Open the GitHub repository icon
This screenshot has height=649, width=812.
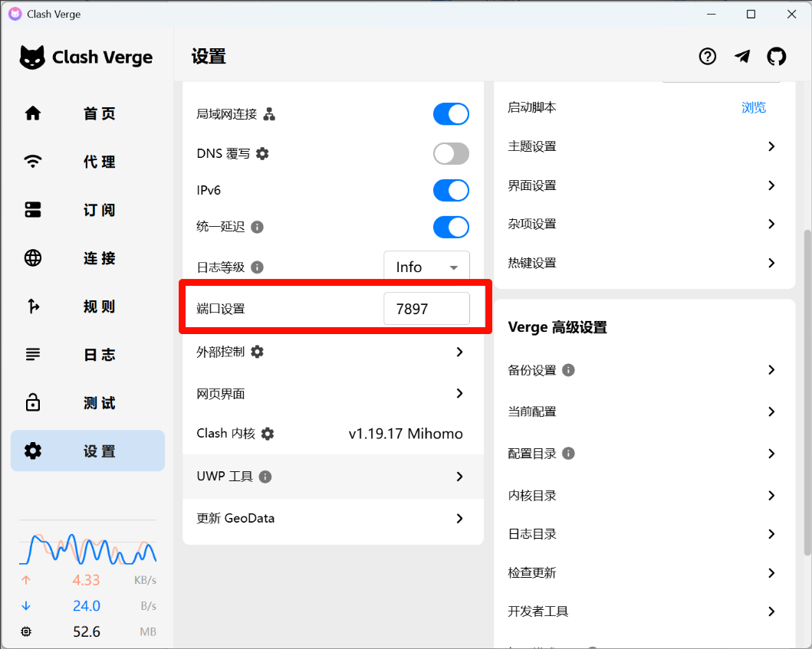click(x=776, y=57)
